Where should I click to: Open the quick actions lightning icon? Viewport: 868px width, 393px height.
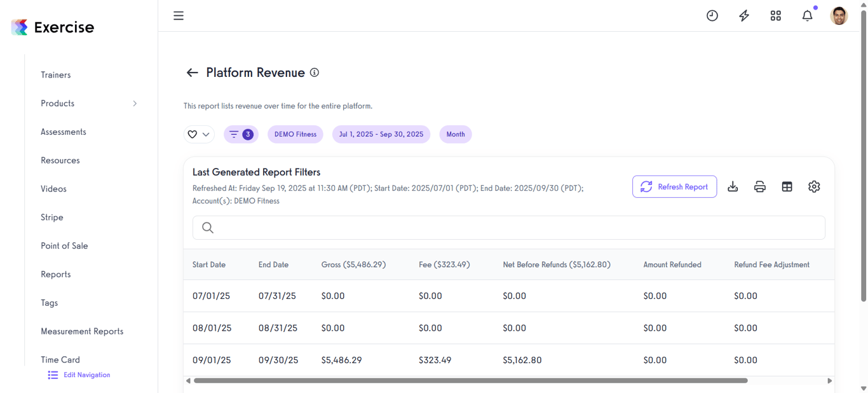[x=743, y=15]
